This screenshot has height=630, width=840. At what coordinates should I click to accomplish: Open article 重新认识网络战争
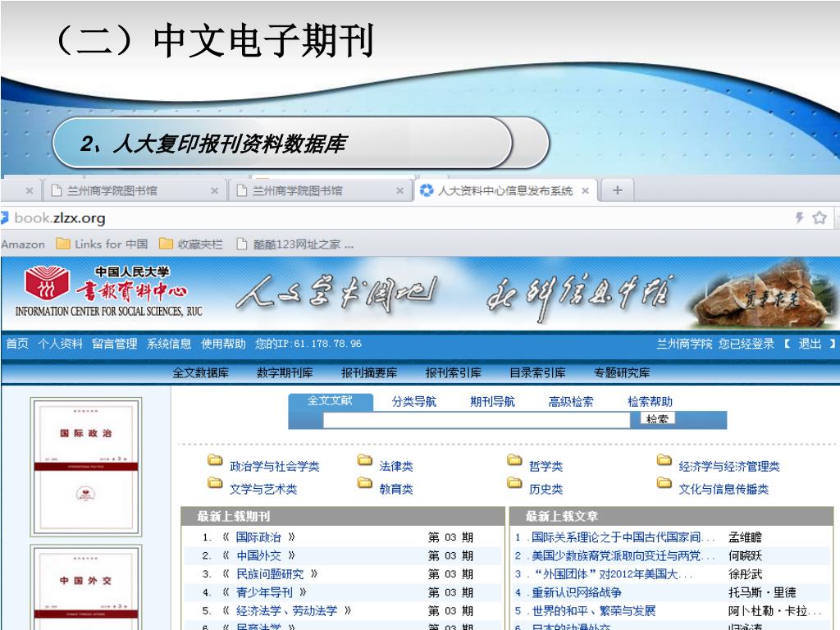coord(577,592)
